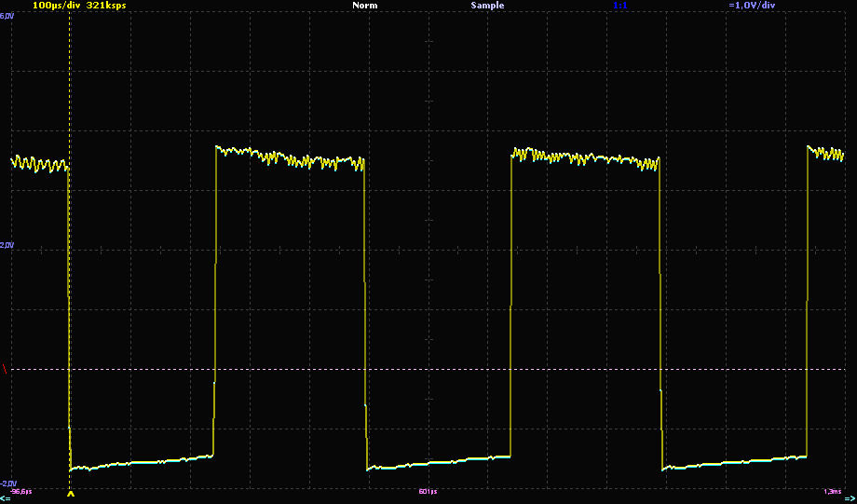Click the last falling edge of waveform

click(x=660, y=307)
